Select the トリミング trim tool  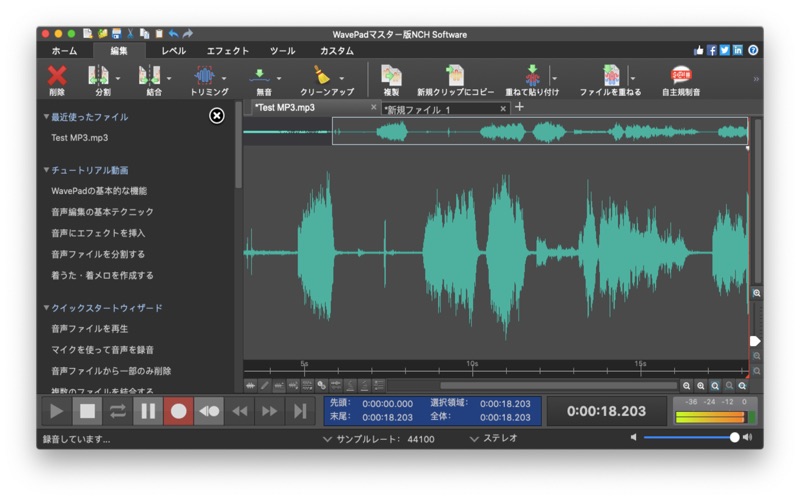click(205, 76)
